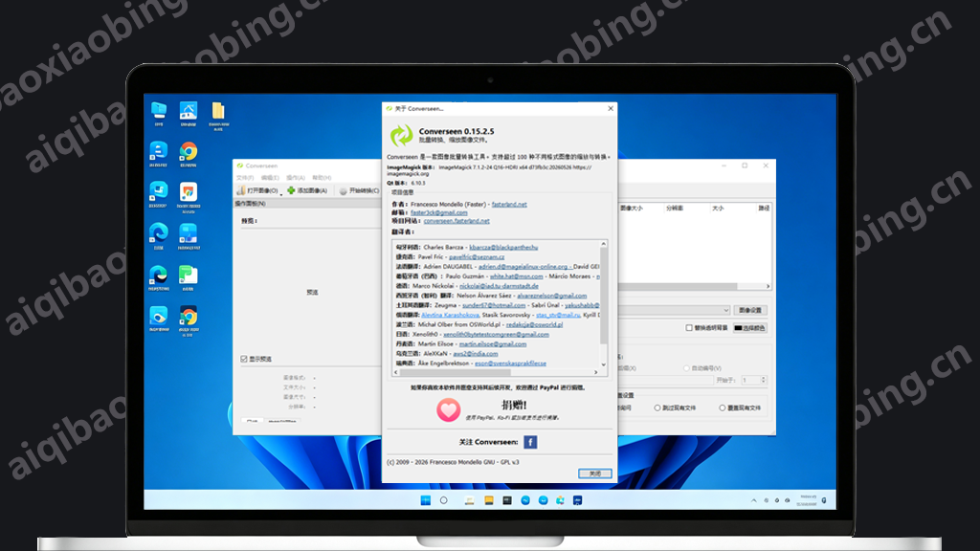
Task: Click martin.eilsoe@gmail.com email link
Action: click(x=493, y=344)
